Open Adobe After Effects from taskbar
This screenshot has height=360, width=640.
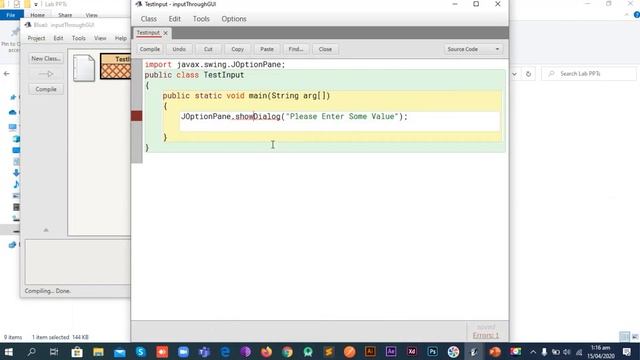click(391, 351)
